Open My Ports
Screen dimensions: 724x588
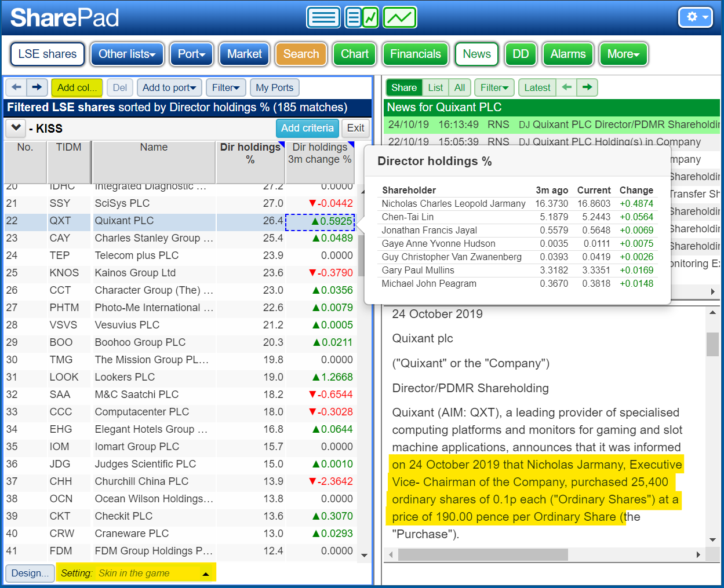click(x=275, y=87)
